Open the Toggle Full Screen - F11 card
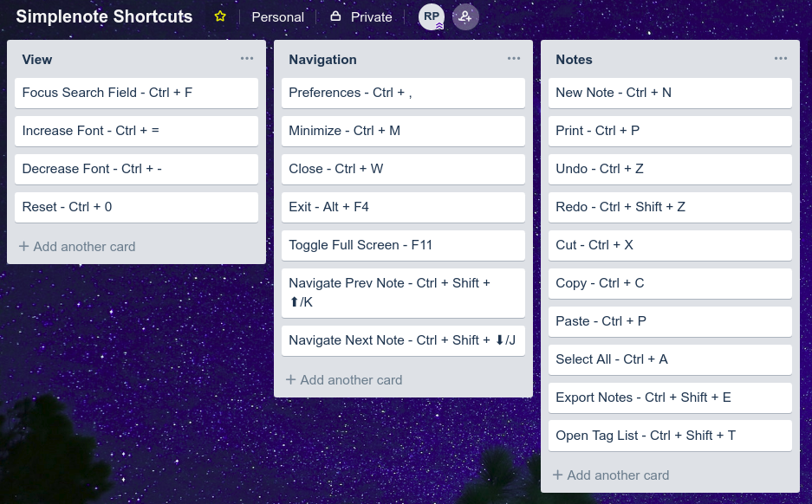This screenshot has width=812, height=504. click(x=403, y=245)
